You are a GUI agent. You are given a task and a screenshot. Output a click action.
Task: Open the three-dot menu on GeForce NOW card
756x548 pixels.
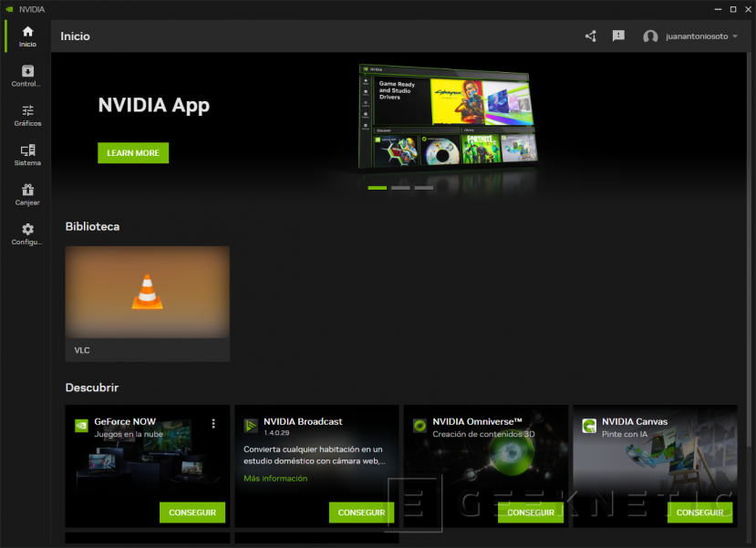(213, 423)
